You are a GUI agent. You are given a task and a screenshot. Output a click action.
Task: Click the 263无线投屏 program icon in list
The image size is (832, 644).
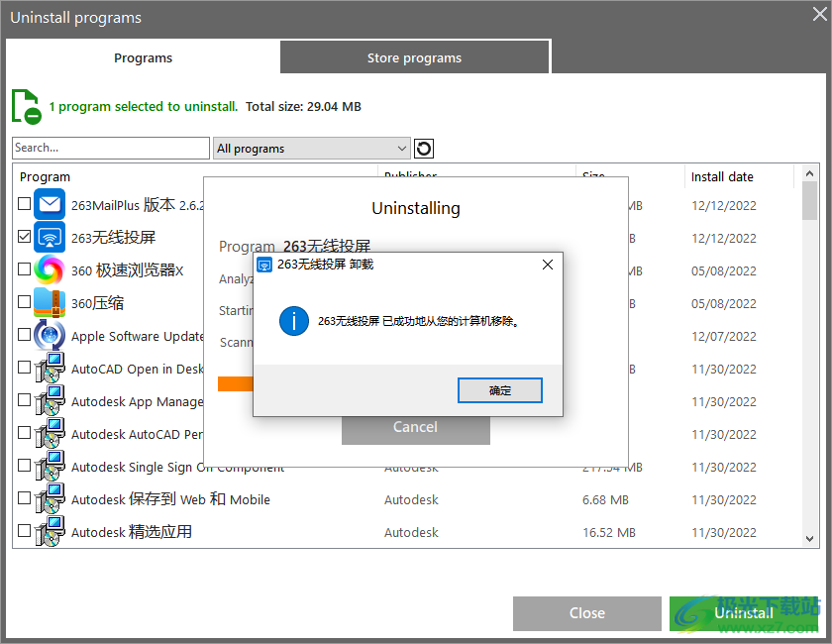(50, 237)
